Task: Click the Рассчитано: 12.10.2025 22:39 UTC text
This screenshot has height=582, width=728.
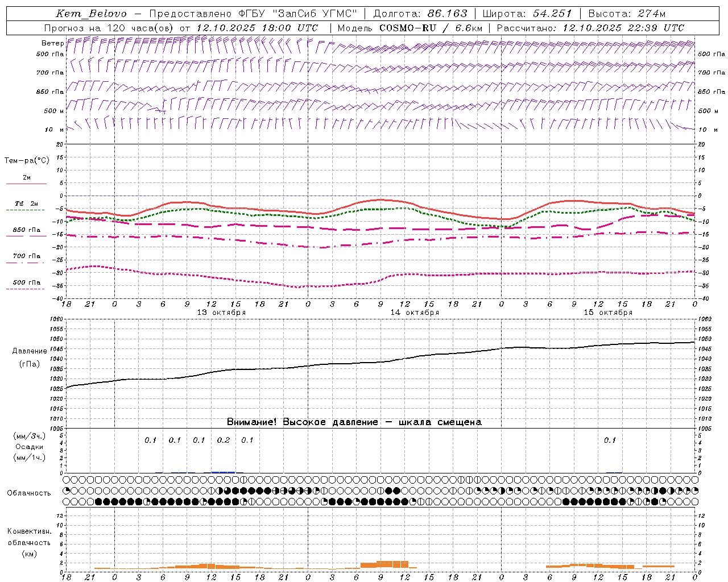Action: pyautogui.click(x=590, y=28)
